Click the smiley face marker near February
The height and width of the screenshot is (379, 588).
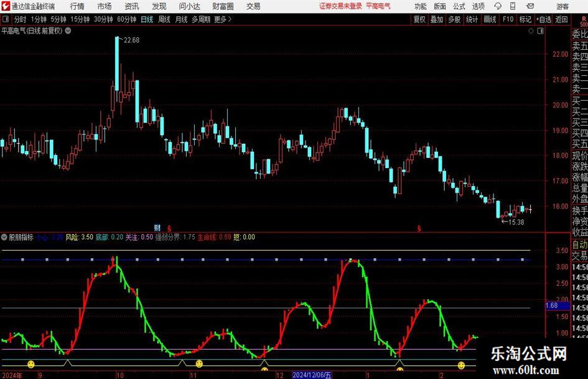(x=461, y=365)
